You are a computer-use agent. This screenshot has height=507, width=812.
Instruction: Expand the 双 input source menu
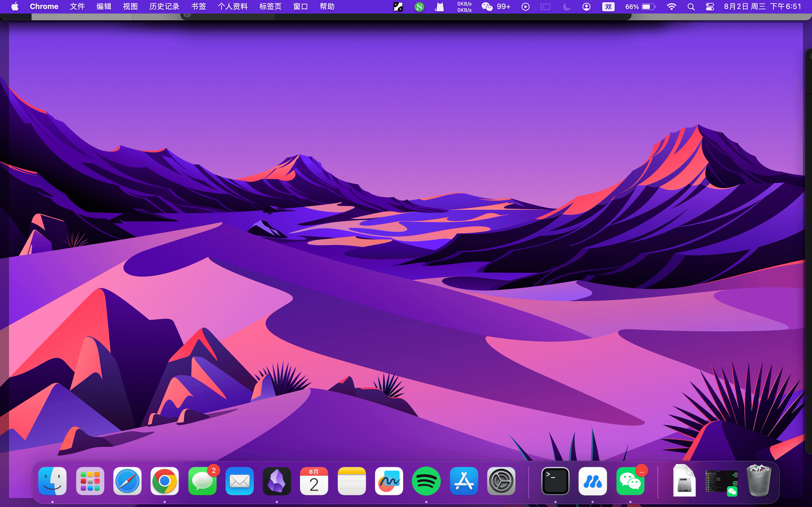tap(608, 7)
